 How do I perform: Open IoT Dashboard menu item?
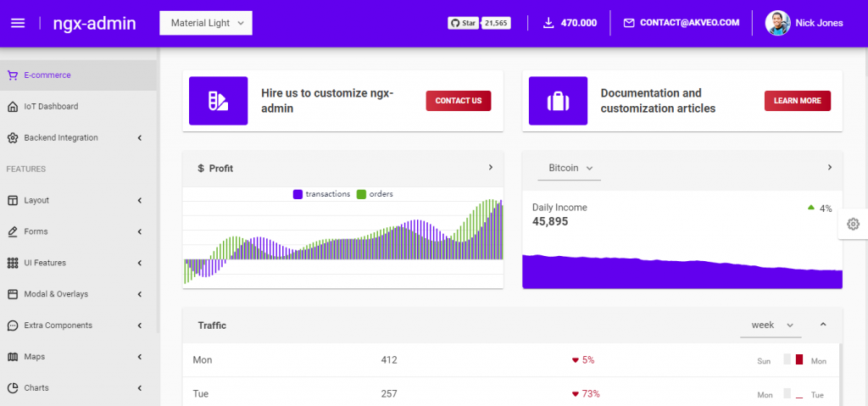78,106
